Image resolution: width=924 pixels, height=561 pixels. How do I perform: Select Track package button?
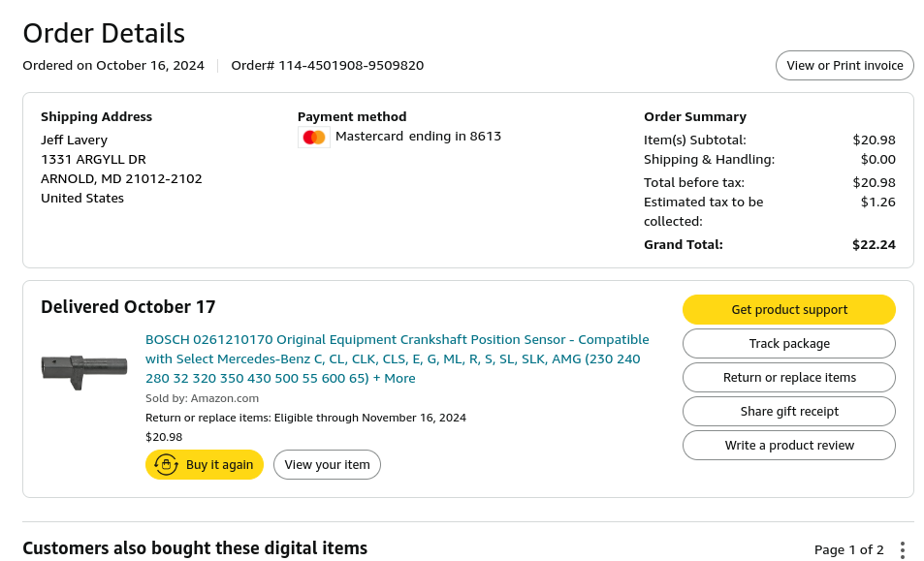point(788,344)
